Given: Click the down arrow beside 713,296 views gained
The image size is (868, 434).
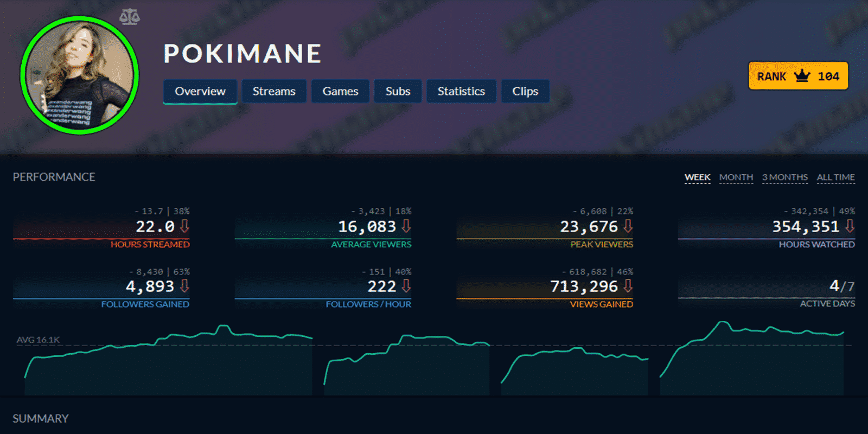Looking at the screenshot, I should tap(628, 285).
